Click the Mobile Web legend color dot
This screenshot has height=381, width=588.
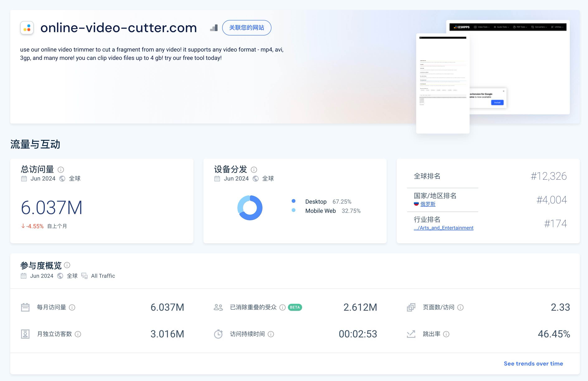click(294, 210)
